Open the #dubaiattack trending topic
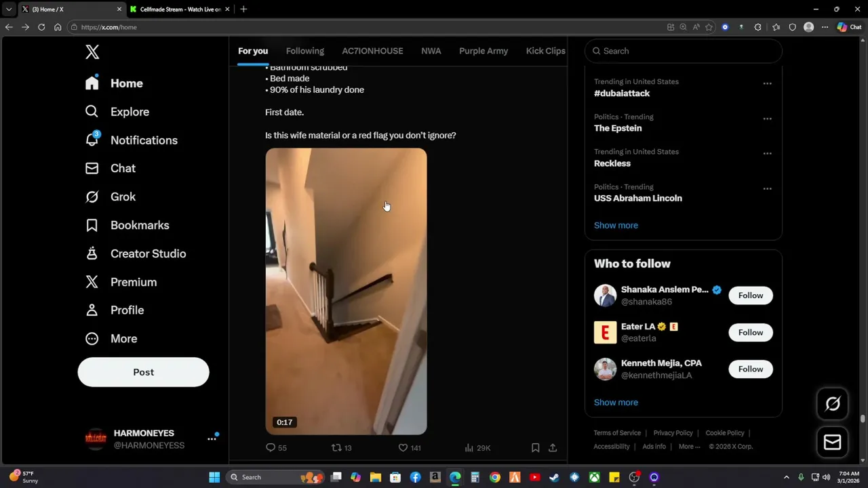 (x=622, y=94)
